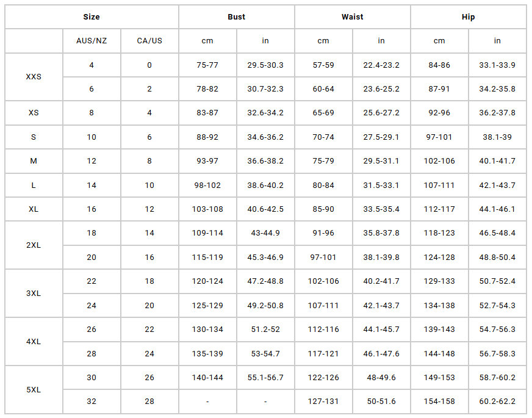The width and height of the screenshot is (532, 418).
Task: Click waist inches cell 50-51.6
Action: pyautogui.click(x=381, y=402)
